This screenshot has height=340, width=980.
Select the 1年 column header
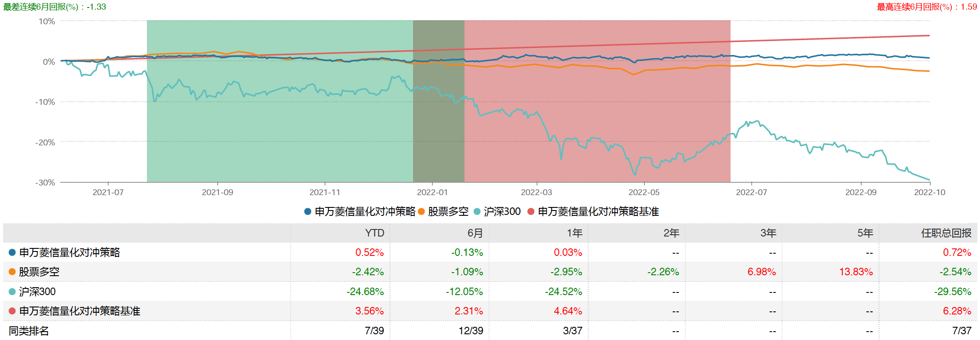pyautogui.click(x=574, y=233)
